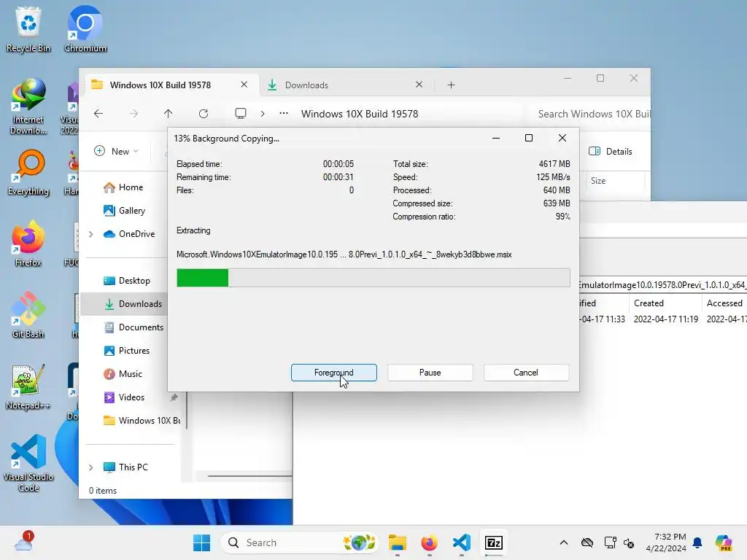Click the Accessed column header in 7-Zip

click(x=724, y=303)
